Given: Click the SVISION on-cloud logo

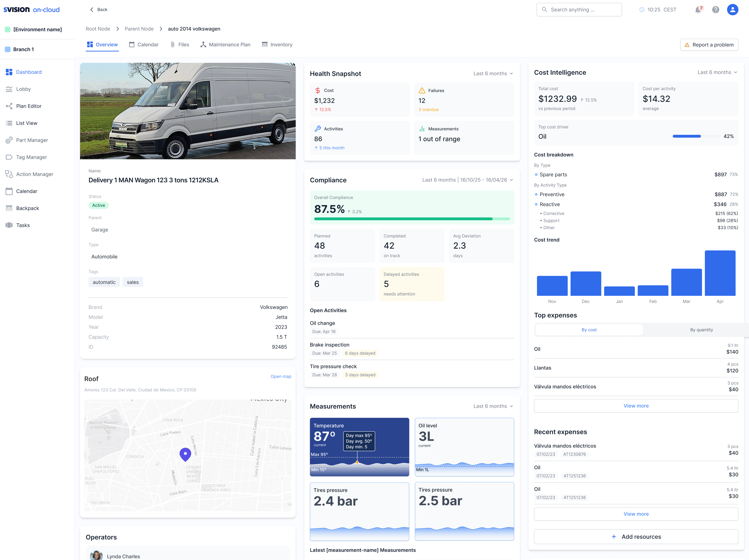Looking at the screenshot, I should click(32, 10).
